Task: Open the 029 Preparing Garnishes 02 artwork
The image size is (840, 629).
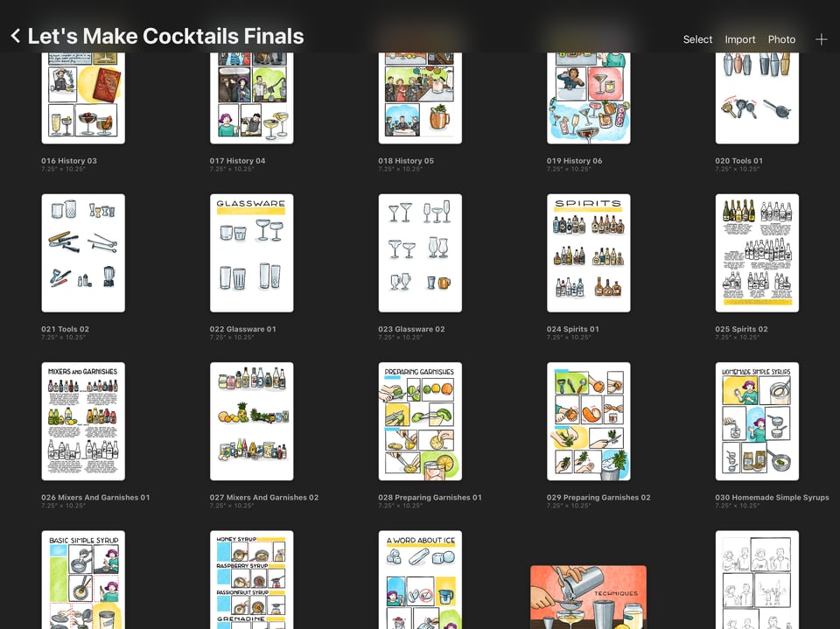Action: [588, 421]
